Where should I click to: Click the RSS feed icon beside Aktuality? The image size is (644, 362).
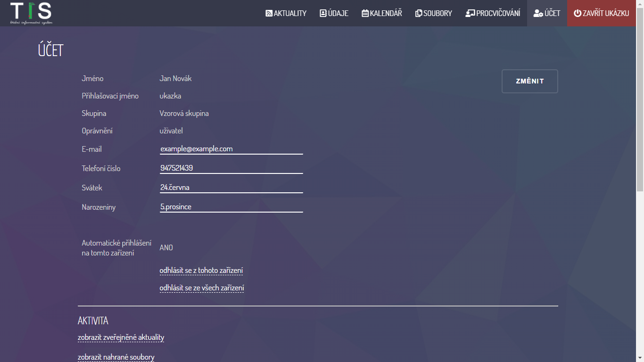coord(269,13)
